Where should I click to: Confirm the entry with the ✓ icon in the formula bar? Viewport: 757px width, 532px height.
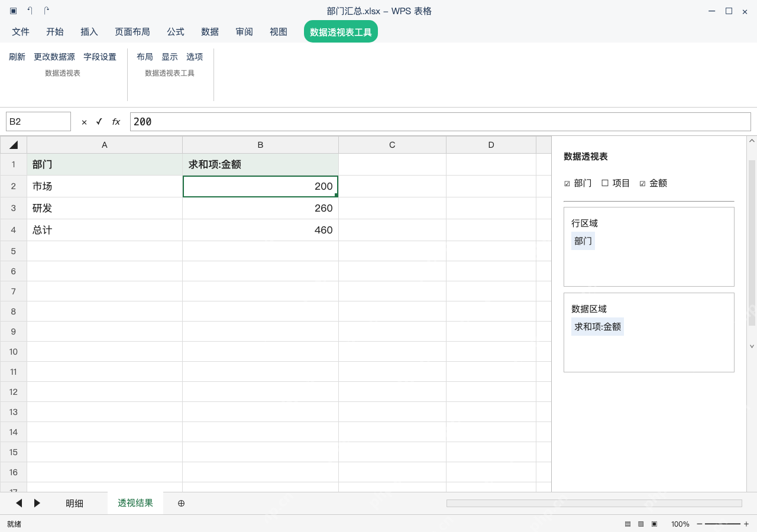point(99,122)
